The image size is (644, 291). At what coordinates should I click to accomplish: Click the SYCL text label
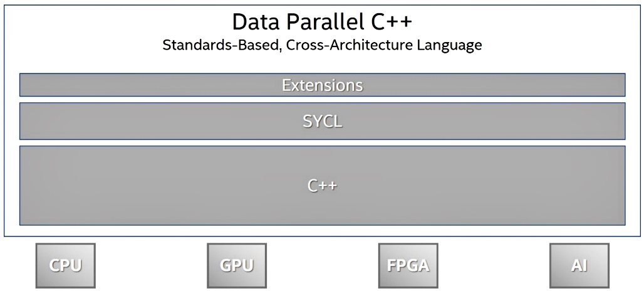tap(323, 122)
